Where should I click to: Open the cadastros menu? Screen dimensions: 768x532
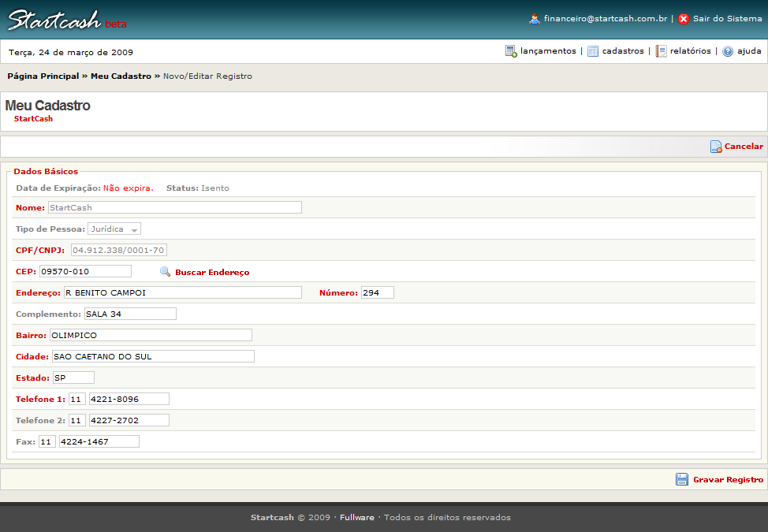tap(623, 51)
